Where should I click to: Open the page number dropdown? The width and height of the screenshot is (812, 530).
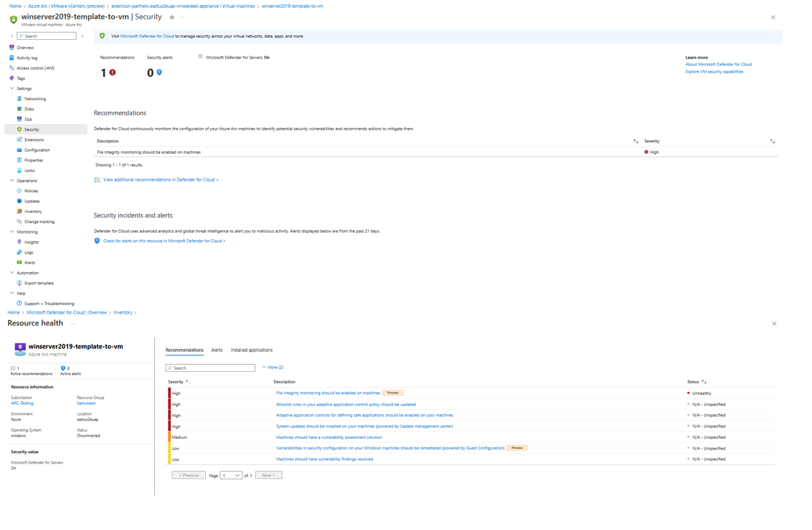[x=231, y=475]
